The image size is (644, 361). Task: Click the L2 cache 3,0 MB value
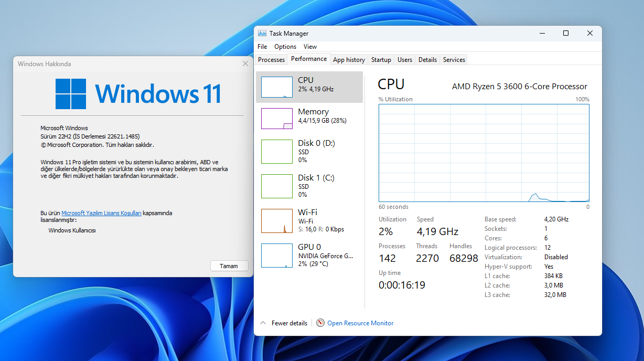click(554, 285)
